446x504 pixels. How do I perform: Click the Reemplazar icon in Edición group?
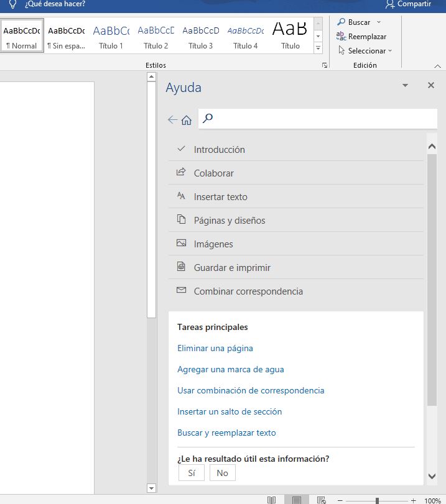click(341, 37)
